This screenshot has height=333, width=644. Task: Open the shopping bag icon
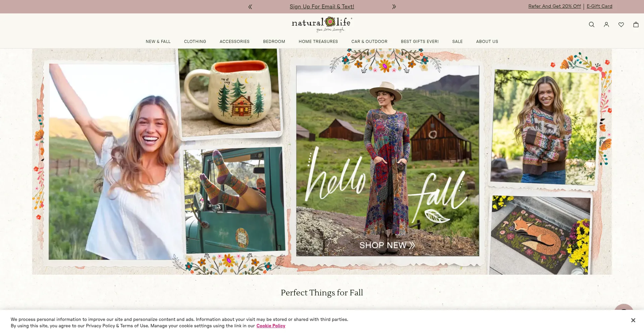636,24
